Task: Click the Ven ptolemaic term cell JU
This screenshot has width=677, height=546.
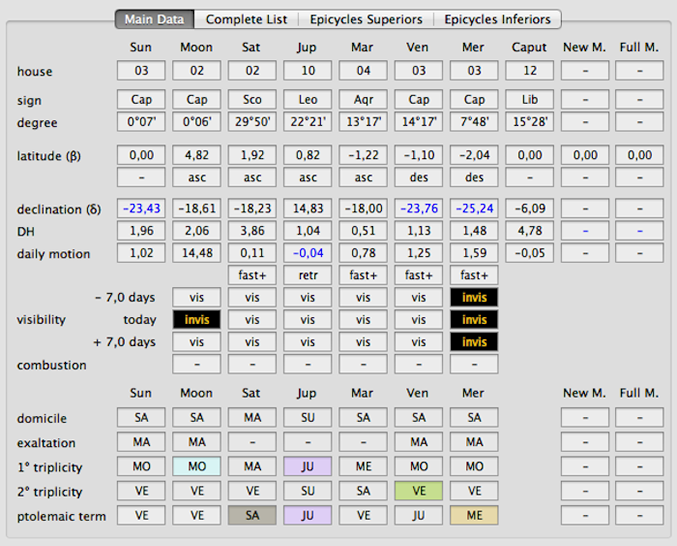Action: pyautogui.click(x=419, y=515)
